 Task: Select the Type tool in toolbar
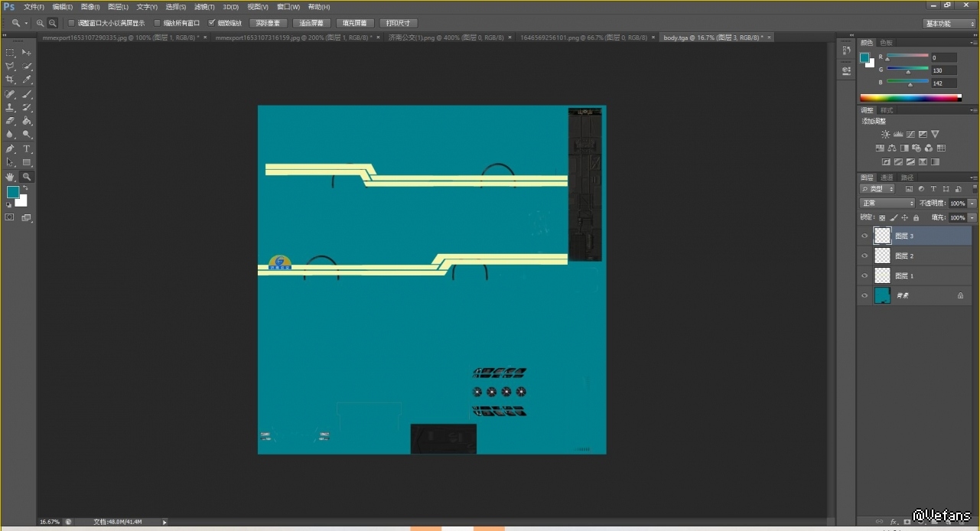point(27,149)
